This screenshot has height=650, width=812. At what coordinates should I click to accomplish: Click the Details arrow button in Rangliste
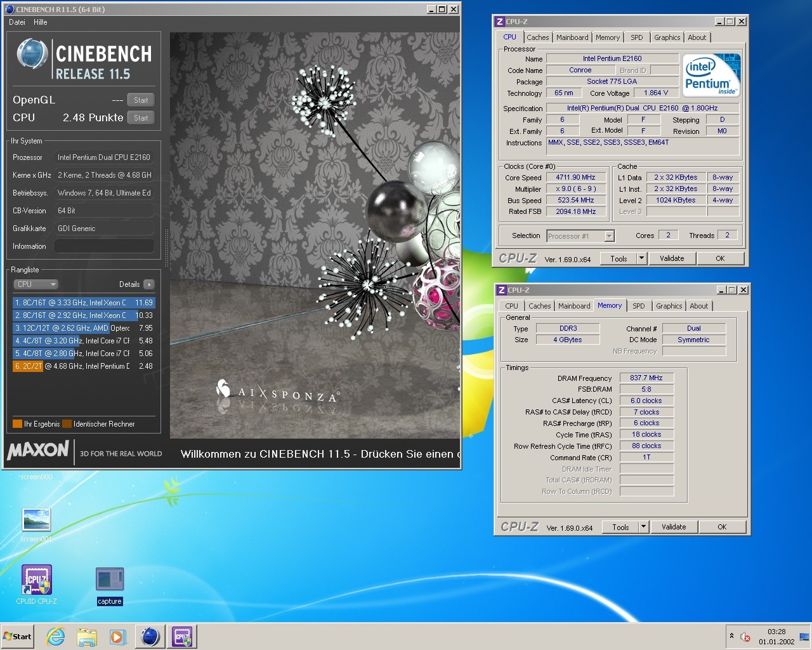pyautogui.click(x=148, y=284)
